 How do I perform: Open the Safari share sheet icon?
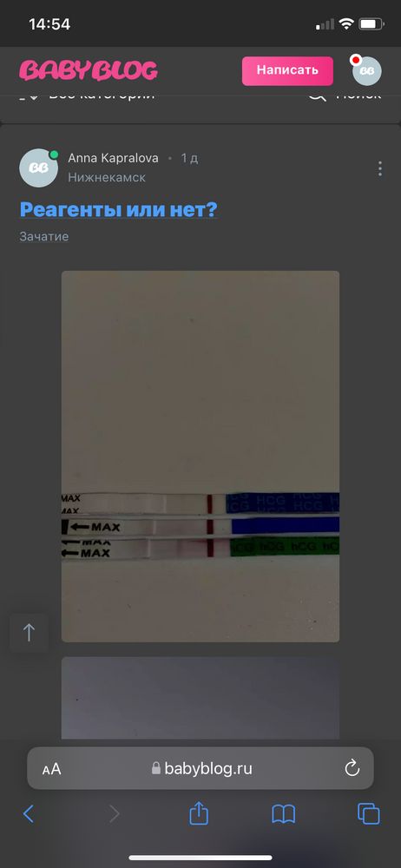click(x=199, y=813)
